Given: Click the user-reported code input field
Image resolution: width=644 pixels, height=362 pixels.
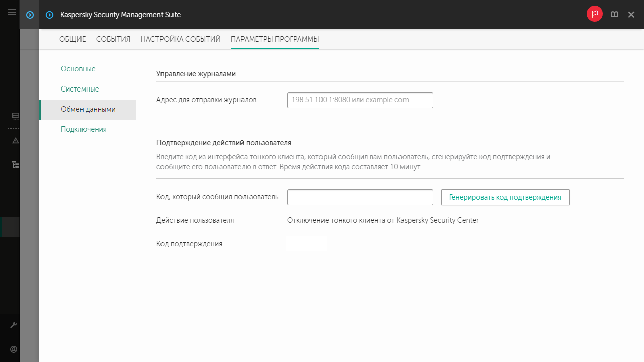Looking at the screenshot, I should pos(360,197).
